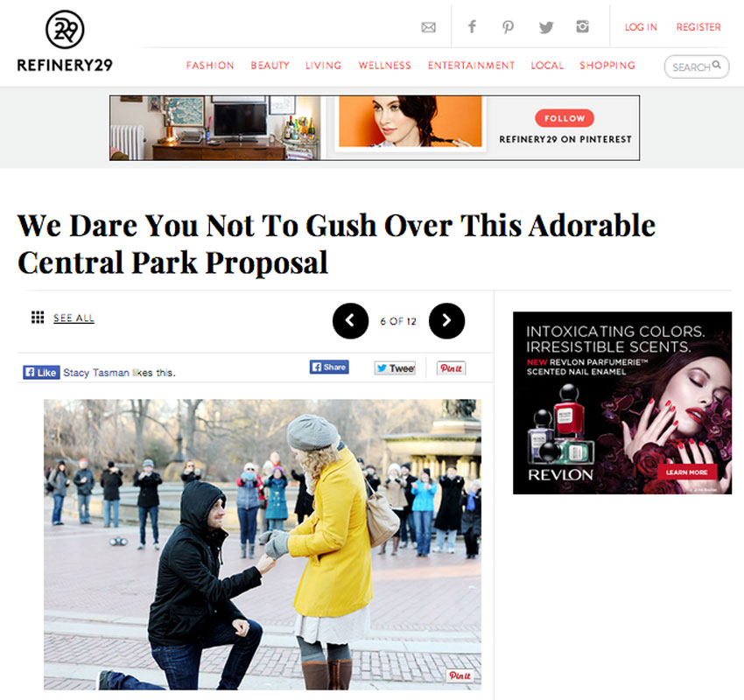Click the Register link

tap(698, 27)
